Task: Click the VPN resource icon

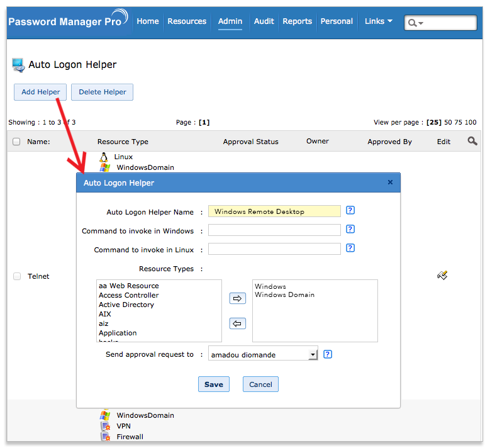Action: tap(105, 426)
